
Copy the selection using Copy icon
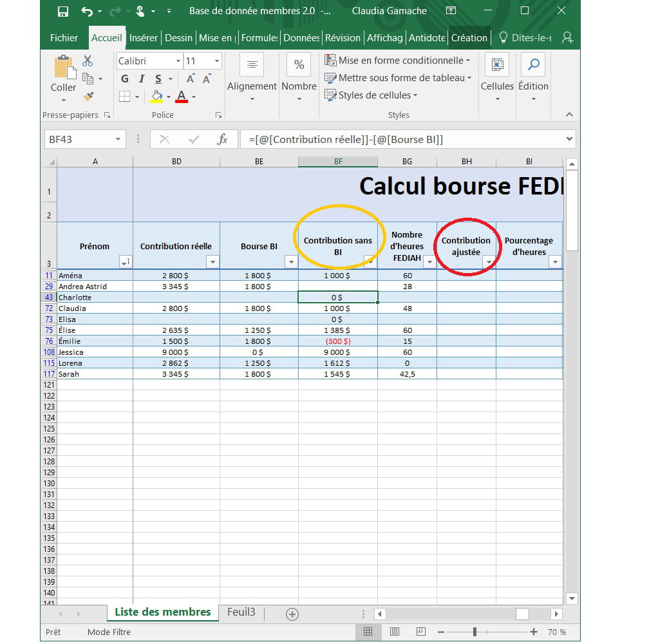[88, 78]
